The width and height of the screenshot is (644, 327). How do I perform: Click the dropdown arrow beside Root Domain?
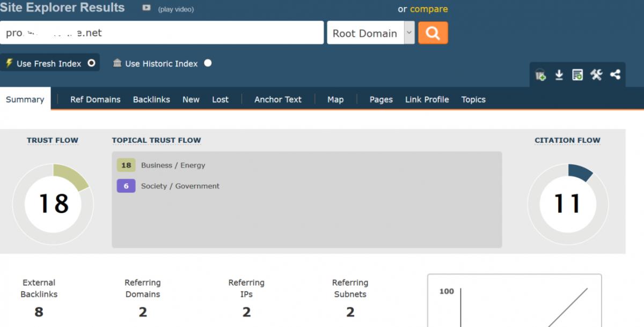pos(409,33)
